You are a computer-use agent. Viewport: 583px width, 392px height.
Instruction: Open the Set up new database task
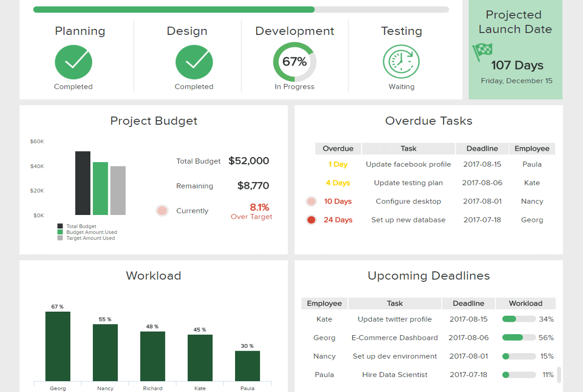(408, 220)
